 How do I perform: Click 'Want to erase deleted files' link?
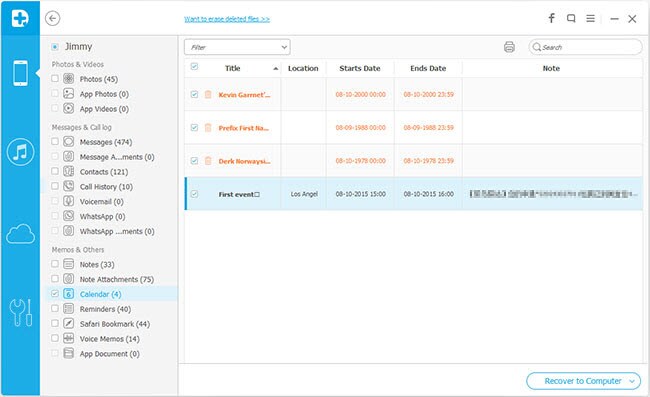227,19
